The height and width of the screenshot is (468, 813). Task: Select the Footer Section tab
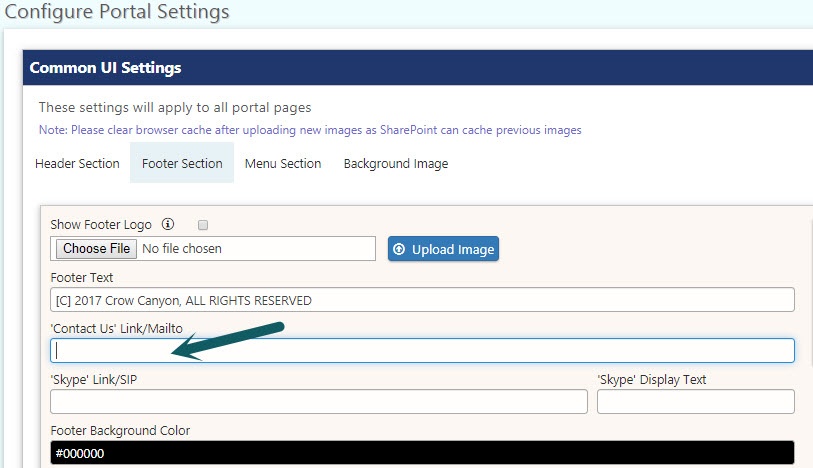click(182, 163)
